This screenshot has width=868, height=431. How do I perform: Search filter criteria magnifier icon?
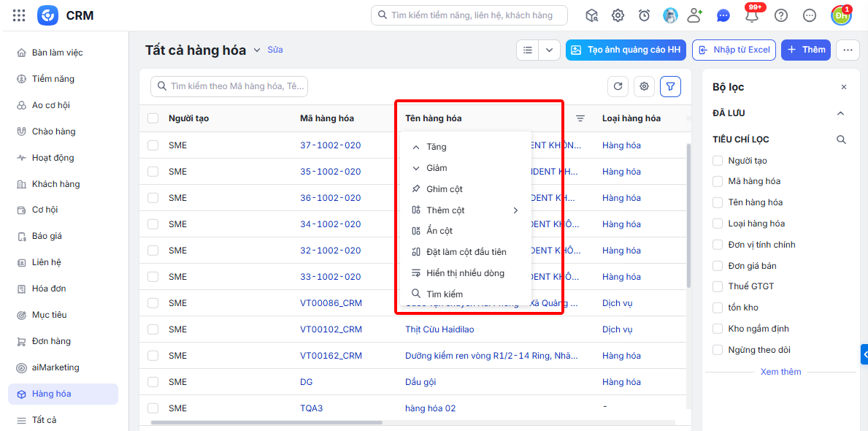click(x=842, y=140)
